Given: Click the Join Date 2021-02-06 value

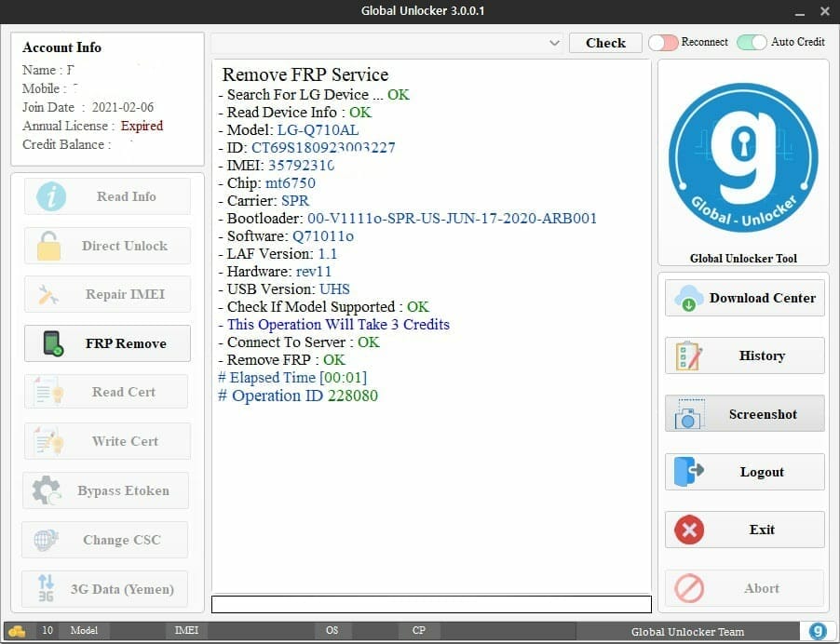Looking at the screenshot, I should (x=123, y=107).
